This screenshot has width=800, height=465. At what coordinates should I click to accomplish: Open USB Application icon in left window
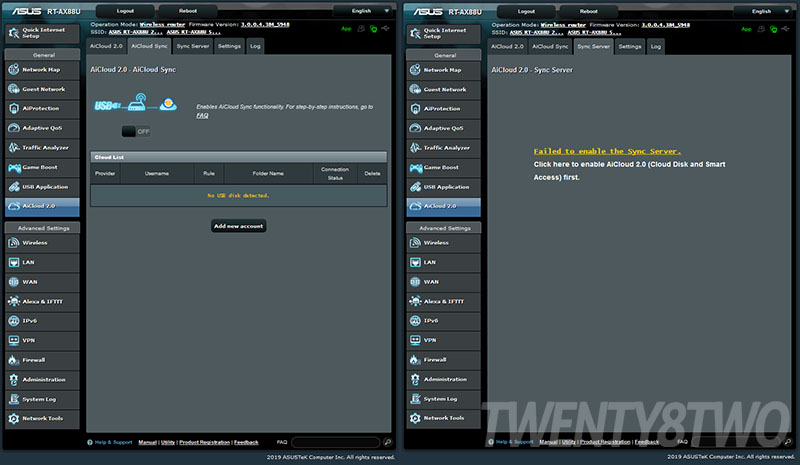[14, 186]
